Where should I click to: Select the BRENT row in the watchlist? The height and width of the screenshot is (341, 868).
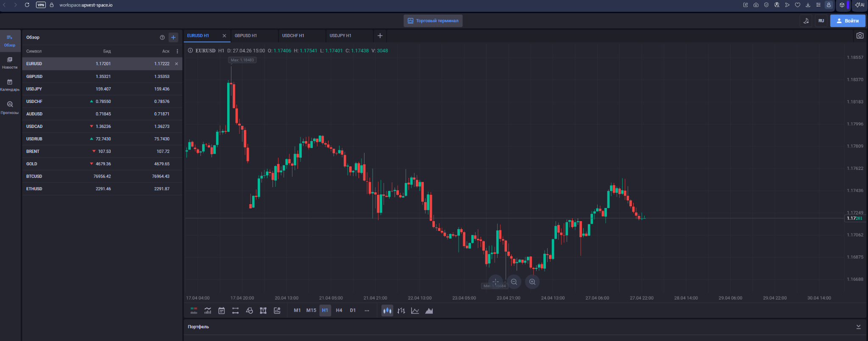click(102, 151)
